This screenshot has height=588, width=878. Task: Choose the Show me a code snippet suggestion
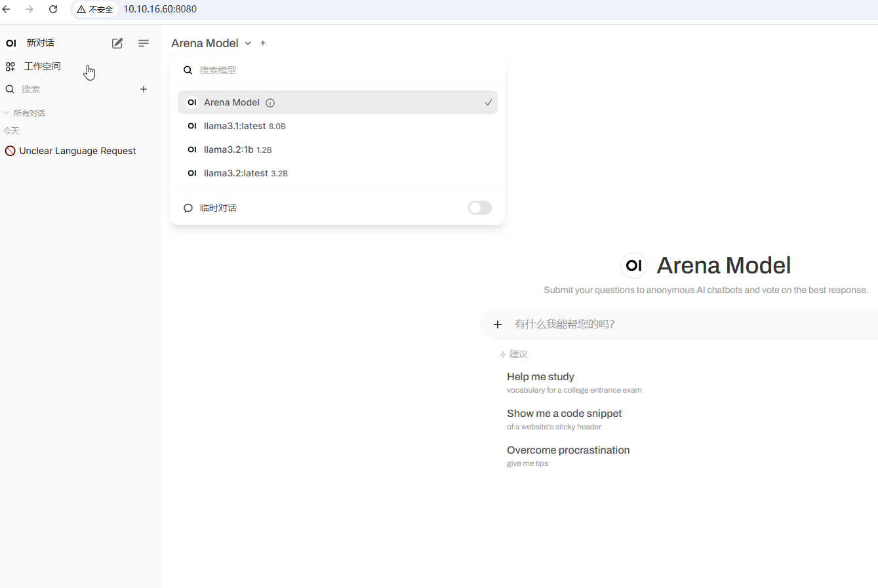pos(565,420)
